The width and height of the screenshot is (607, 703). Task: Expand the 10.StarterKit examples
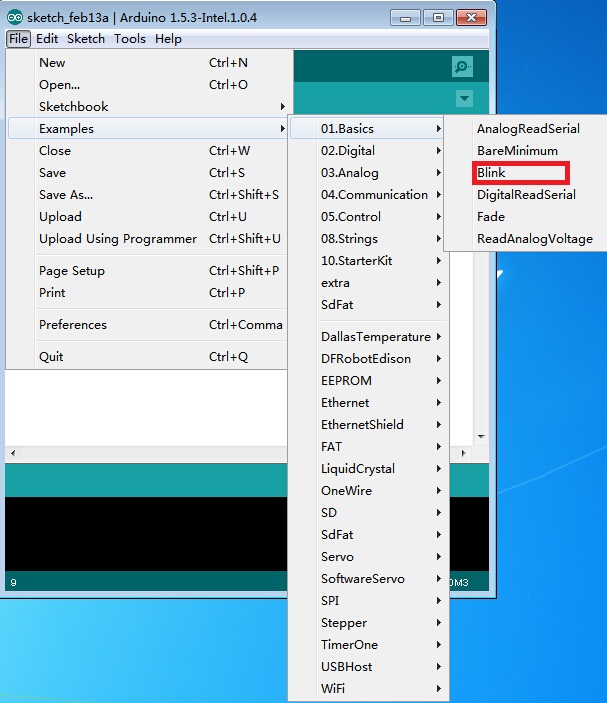click(367, 260)
